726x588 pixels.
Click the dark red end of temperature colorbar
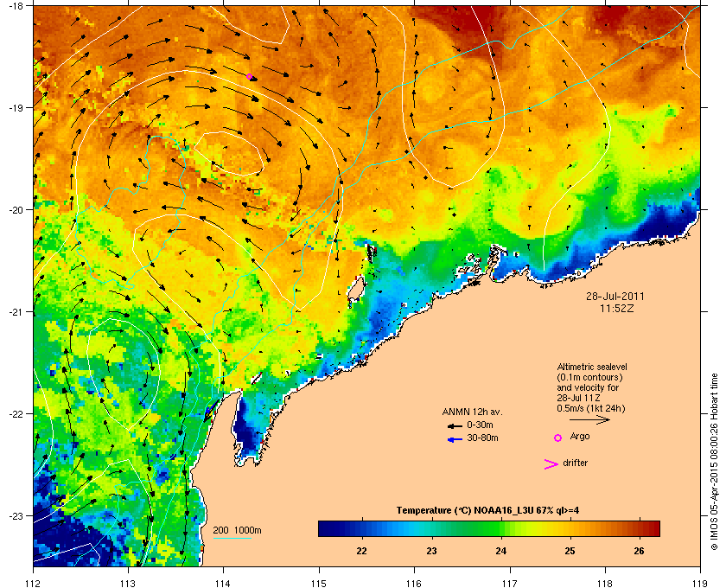[652, 528]
